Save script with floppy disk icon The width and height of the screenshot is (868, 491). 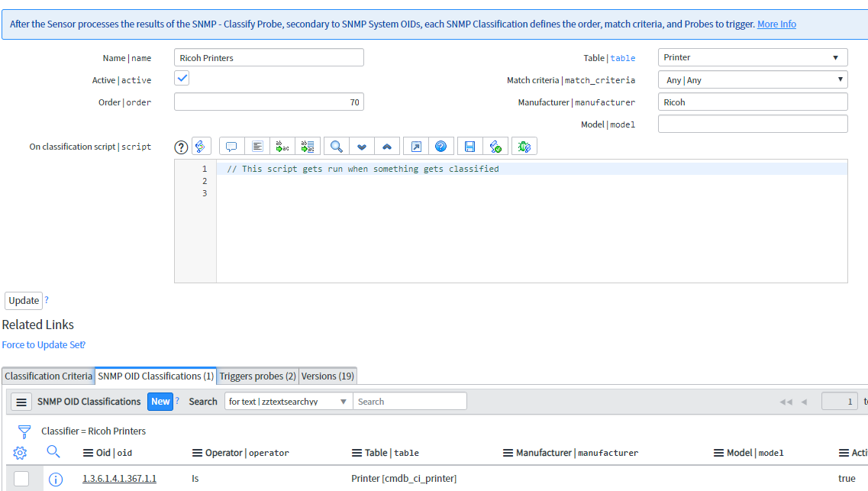[x=470, y=147]
